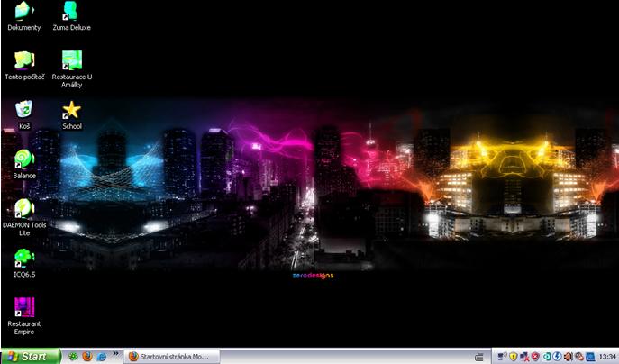
Task: Select the Koš recycle bin icon
Action: point(24,115)
